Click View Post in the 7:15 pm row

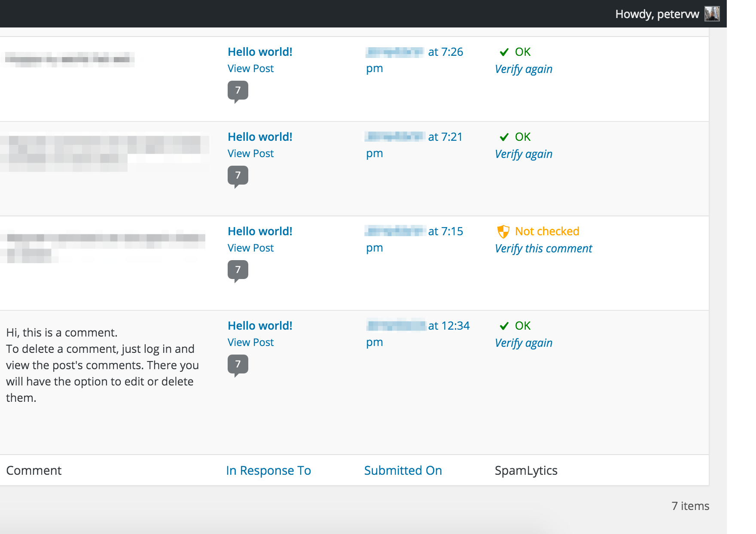click(250, 248)
